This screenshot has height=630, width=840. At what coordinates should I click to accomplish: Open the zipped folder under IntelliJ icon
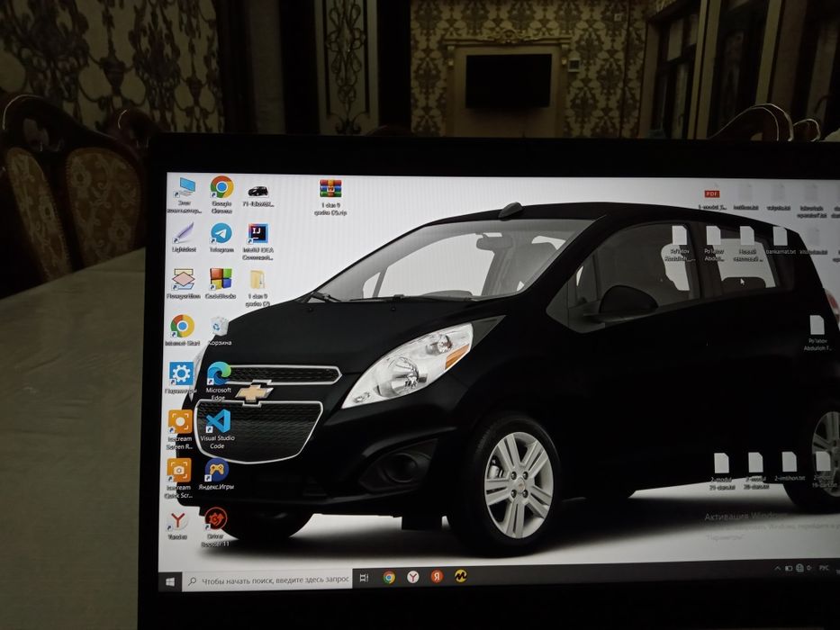[257, 288]
